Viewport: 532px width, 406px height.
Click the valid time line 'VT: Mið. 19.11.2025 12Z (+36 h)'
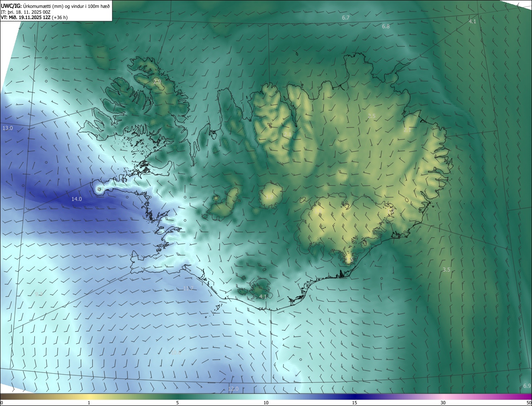tap(34, 17)
